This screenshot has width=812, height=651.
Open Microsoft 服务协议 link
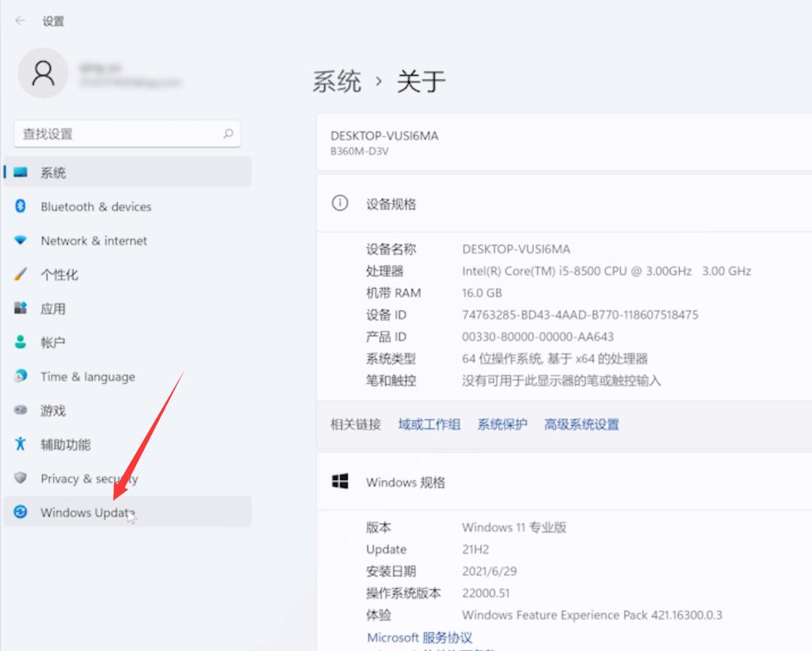(419, 637)
